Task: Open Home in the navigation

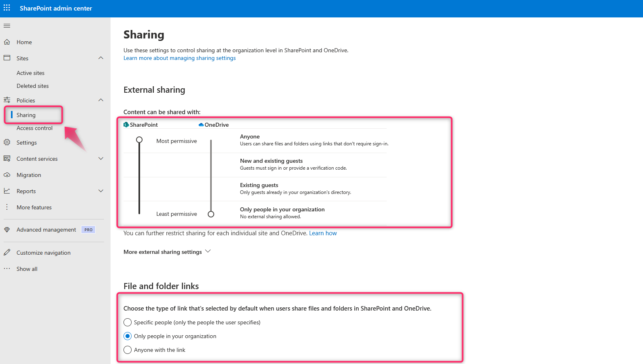Action: (x=24, y=42)
